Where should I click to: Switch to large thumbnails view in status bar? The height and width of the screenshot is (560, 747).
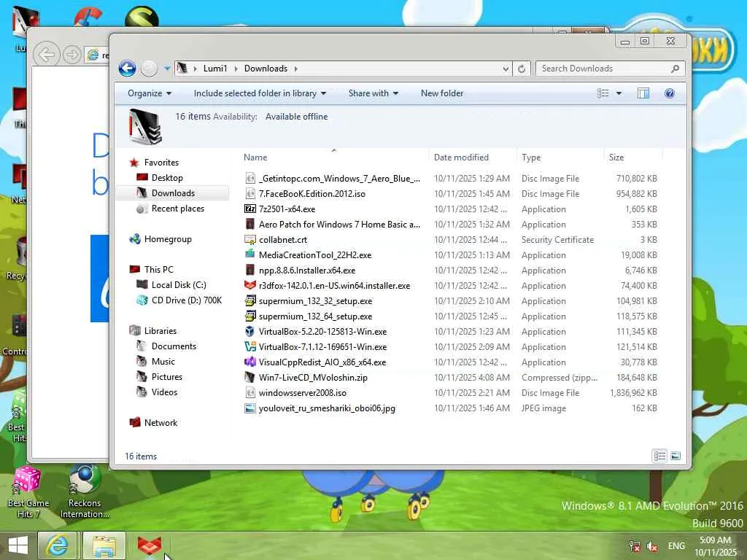coord(676,456)
